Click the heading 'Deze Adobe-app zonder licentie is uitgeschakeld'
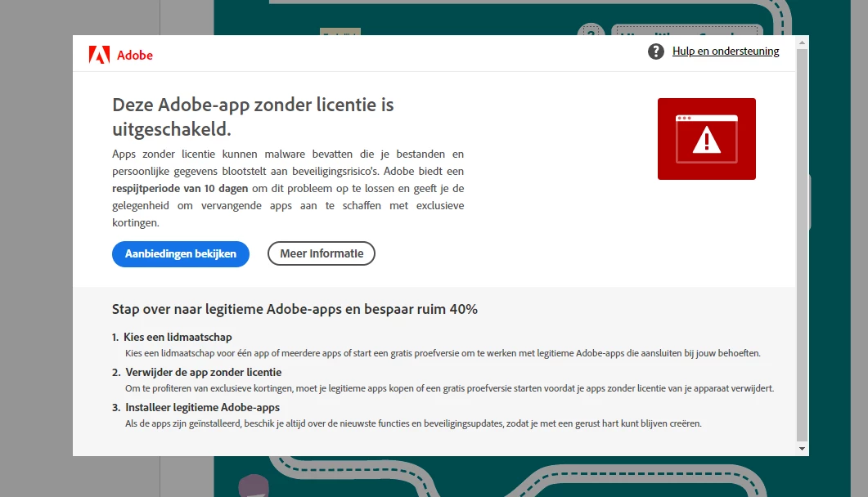The height and width of the screenshot is (497, 868). [253, 117]
